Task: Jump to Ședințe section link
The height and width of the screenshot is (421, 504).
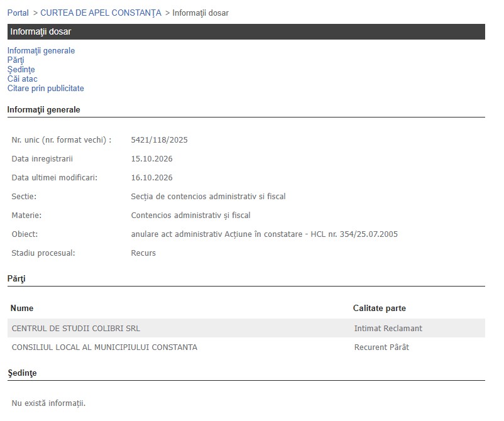Action: [x=21, y=69]
